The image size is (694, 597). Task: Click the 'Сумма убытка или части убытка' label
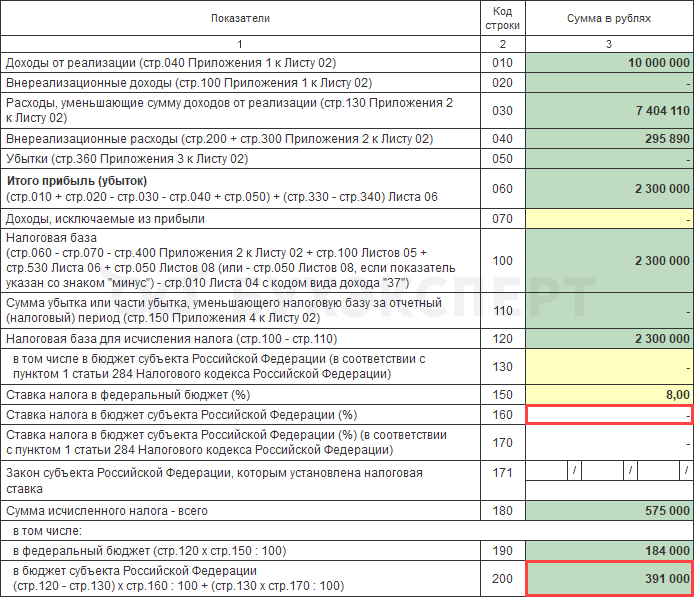pos(224,311)
